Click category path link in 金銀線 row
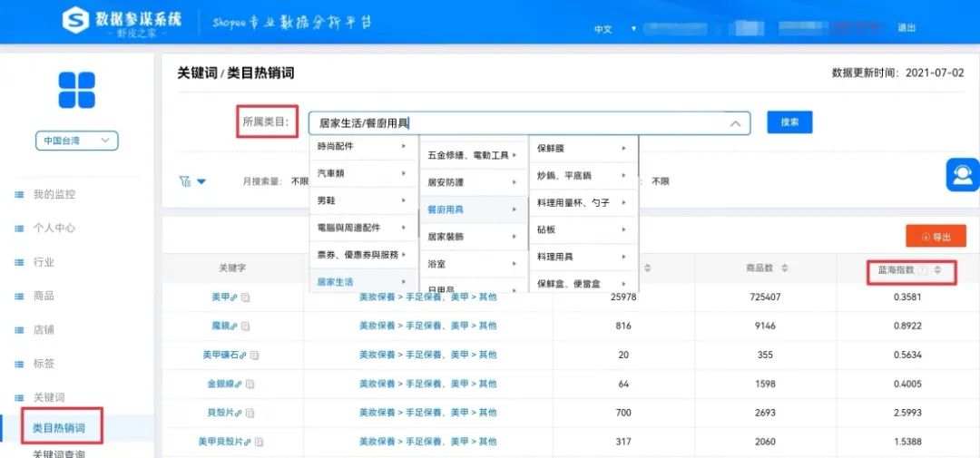The height and width of the screenshot is (458, 980). tap(428, 384)
